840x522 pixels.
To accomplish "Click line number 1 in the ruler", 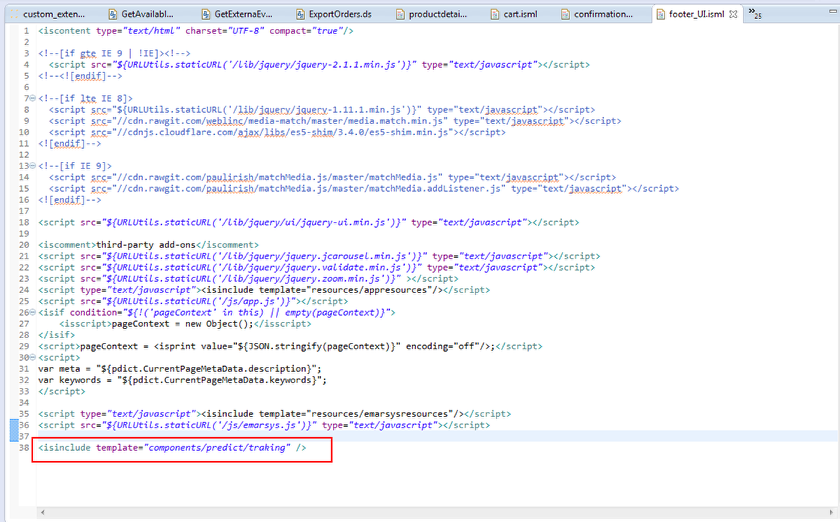I will click(x=26, y=31).
